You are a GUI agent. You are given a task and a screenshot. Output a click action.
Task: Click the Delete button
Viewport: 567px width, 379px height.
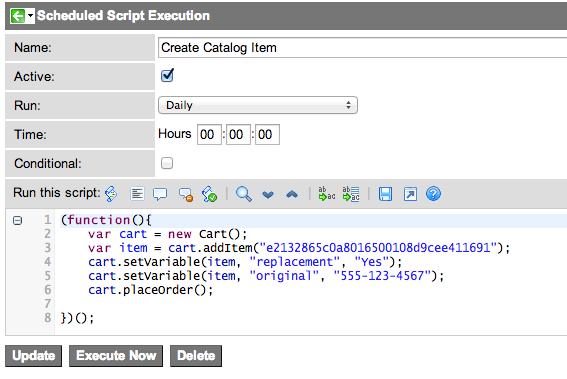(x=196, y=356)
